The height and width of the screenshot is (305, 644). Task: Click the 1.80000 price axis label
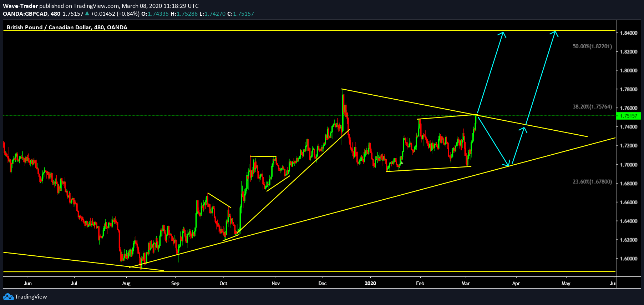[x=629, y=71]
